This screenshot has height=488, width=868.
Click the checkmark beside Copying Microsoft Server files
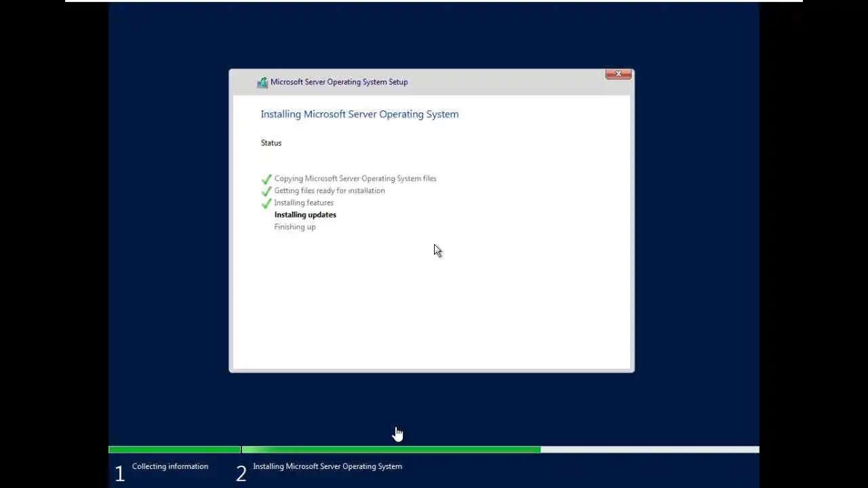[267, 179]
